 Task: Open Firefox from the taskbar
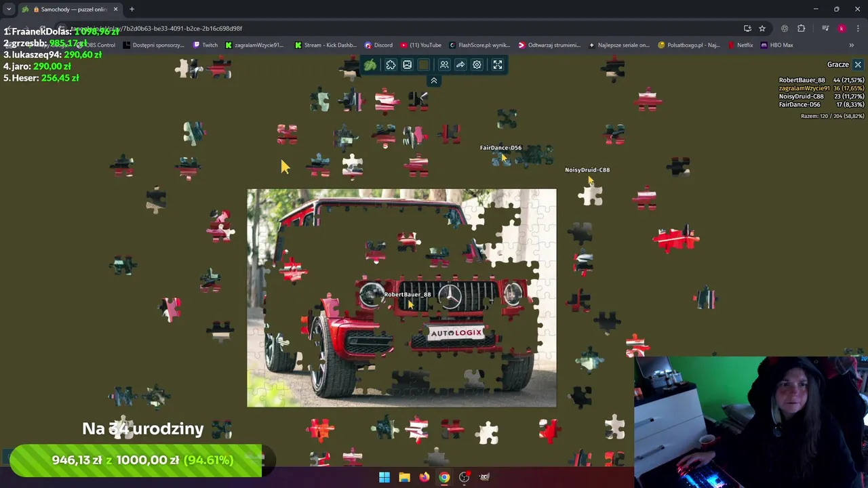pyautogui.click(x=424, y=477)
